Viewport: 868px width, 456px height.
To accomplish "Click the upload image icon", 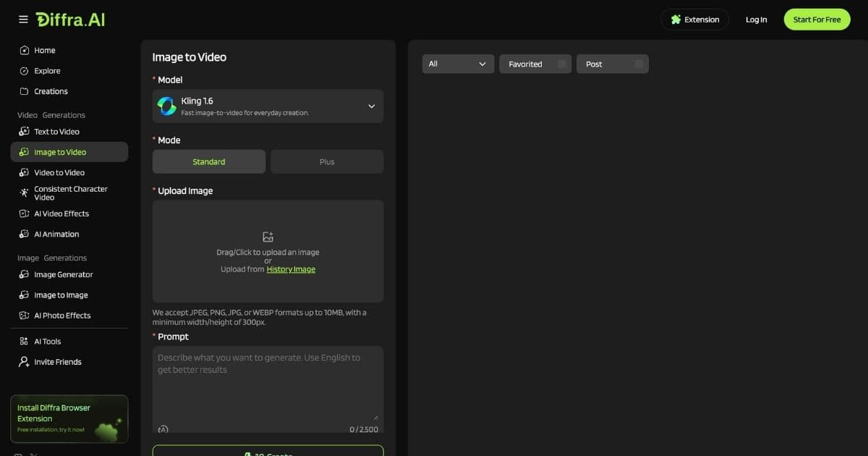I will point(268,237).
